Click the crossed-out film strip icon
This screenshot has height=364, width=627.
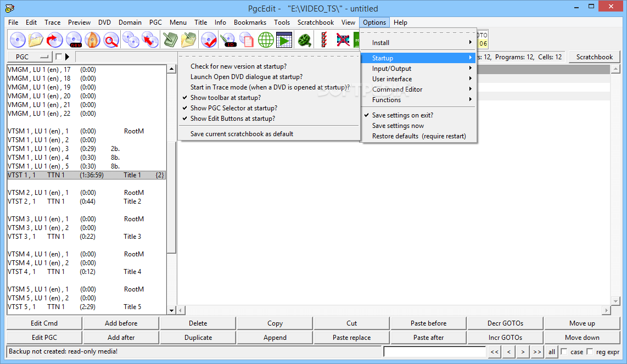click(343, 40)
